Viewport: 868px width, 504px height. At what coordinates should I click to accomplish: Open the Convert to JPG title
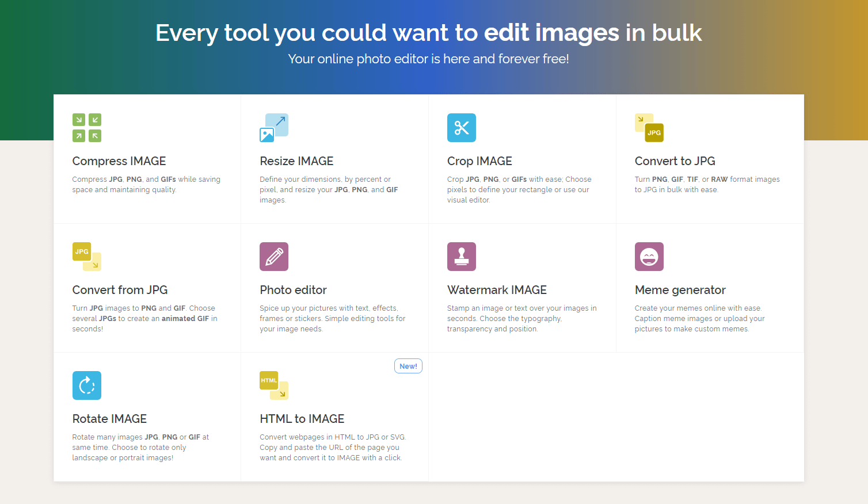pyautogui.click(x=675, y=161)
